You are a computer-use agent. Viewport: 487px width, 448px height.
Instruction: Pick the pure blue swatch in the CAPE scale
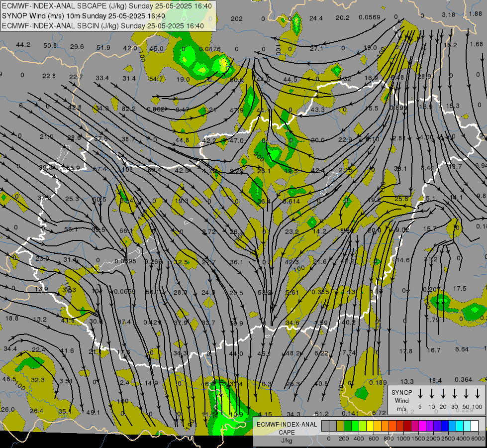tap(444, 426)
